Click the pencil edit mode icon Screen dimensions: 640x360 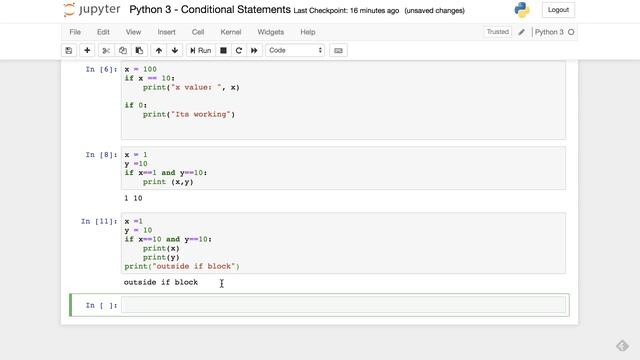(x=521, y=32)
